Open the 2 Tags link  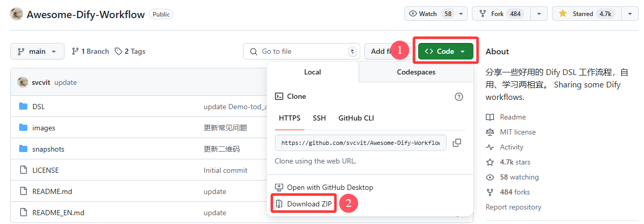tap(130, 51)
